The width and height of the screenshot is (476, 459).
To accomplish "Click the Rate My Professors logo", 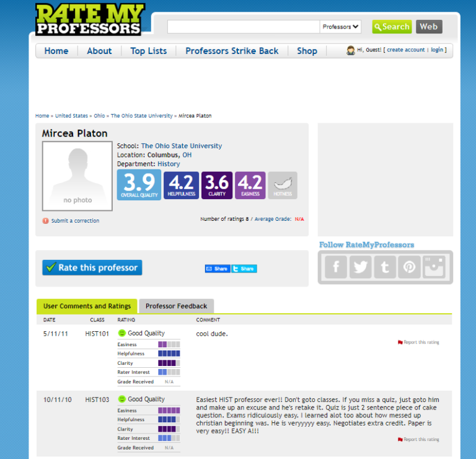I will click(x=90, y=19).
